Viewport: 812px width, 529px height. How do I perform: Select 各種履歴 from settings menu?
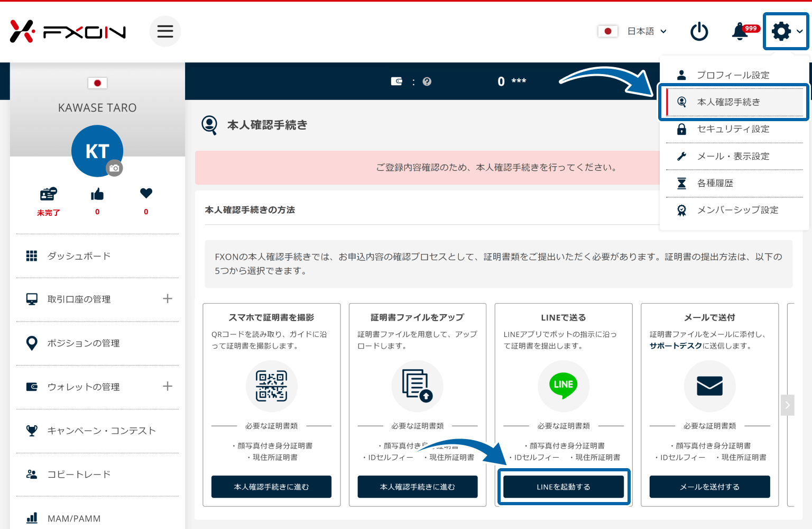pyautogui.click(x=734, y=184)
